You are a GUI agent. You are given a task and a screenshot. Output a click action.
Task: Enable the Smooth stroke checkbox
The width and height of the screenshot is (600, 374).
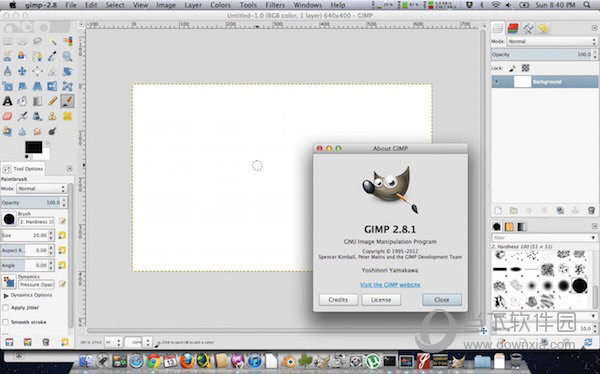click(6, 322)
